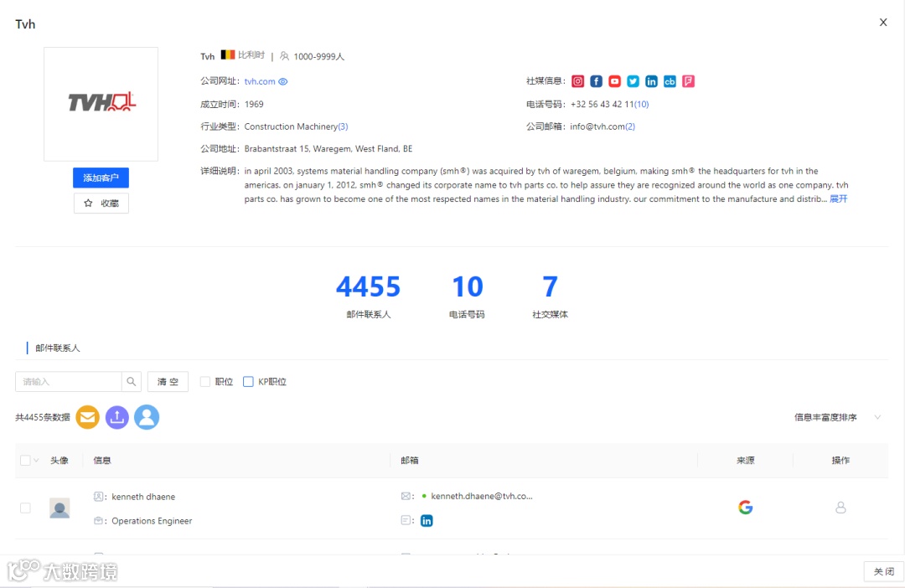The image size is (905, 588).
Task: Focus the 请输入 search input field
Action: coord(69,381)
